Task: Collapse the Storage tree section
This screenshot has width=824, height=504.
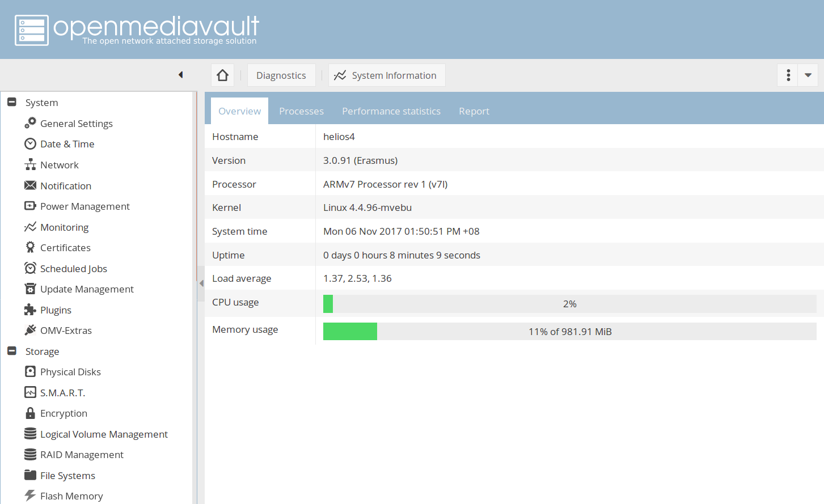Action: click(12, 351)
